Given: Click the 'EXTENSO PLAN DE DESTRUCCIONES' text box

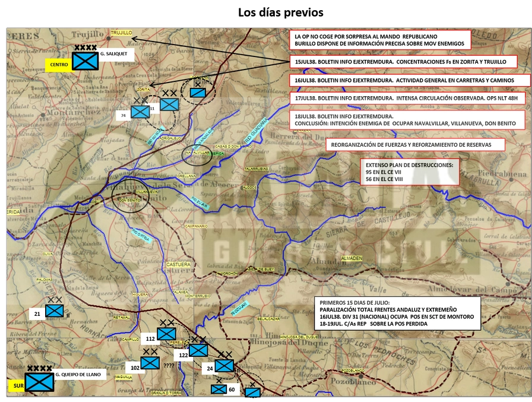Looking at the screenshot, I should tap(410, 172).
